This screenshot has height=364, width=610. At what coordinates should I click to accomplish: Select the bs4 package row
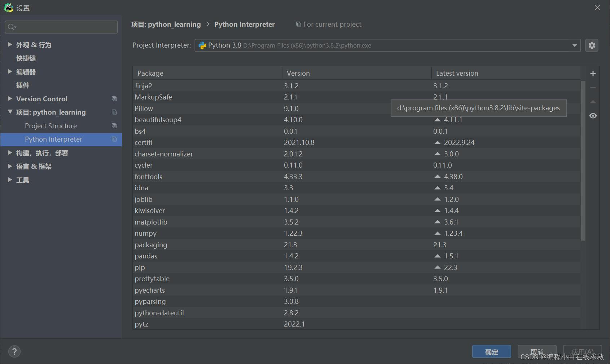click(356, 131)
